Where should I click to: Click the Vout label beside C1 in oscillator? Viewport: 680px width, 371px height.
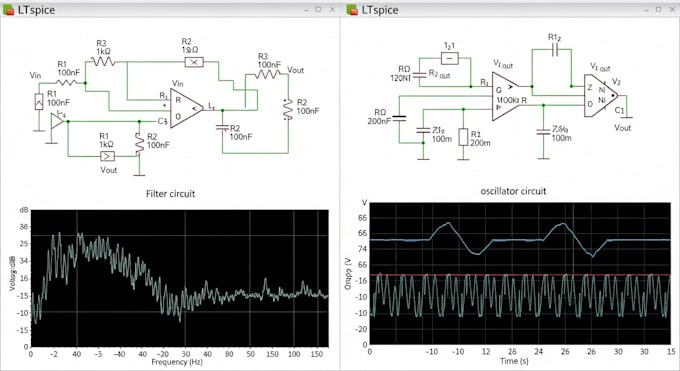pos(622,128)
